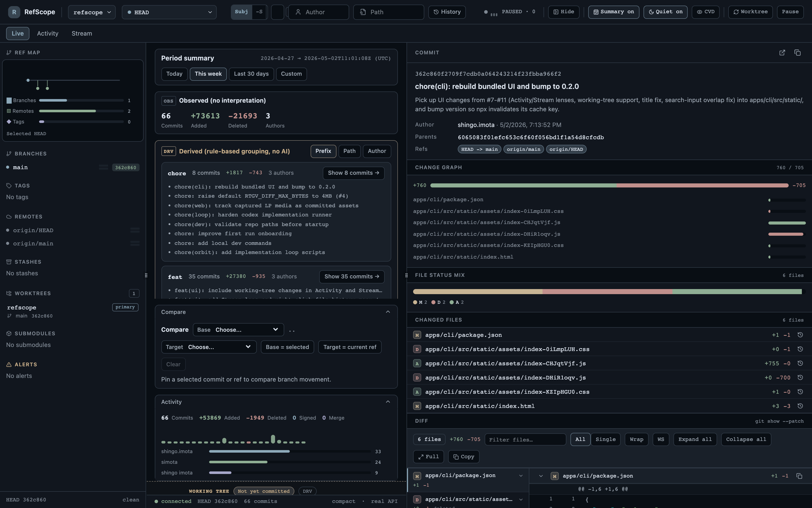
Task: Expand apps/cli/src/static/asset… diff list entry
Action: click(521, 500)
